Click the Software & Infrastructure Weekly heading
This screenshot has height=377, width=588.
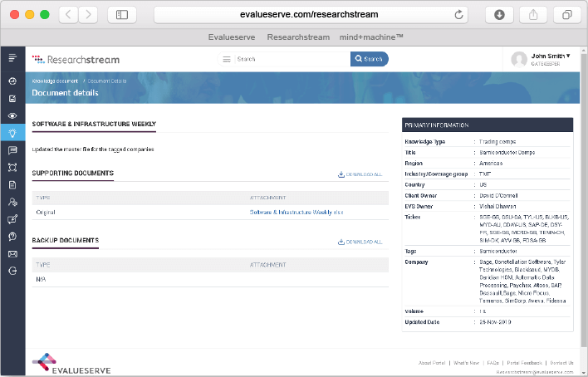[x=94, y=125]
